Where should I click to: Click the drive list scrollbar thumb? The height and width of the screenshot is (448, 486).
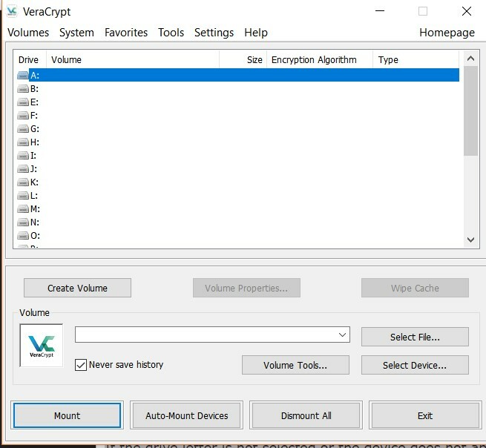pyautogui.click(x=470, y=111)
